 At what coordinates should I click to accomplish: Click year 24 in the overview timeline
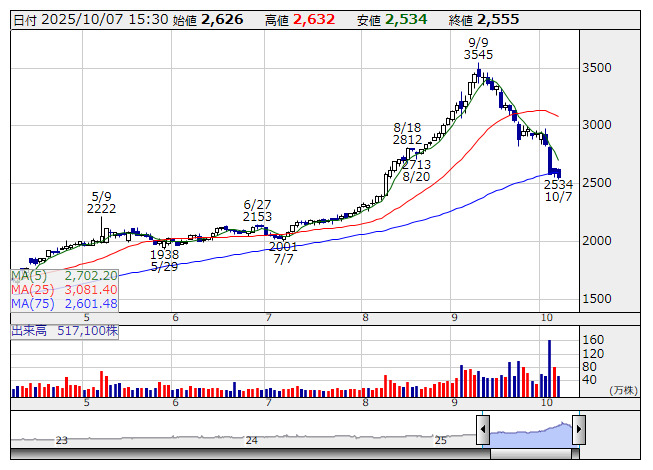(252, 440)
